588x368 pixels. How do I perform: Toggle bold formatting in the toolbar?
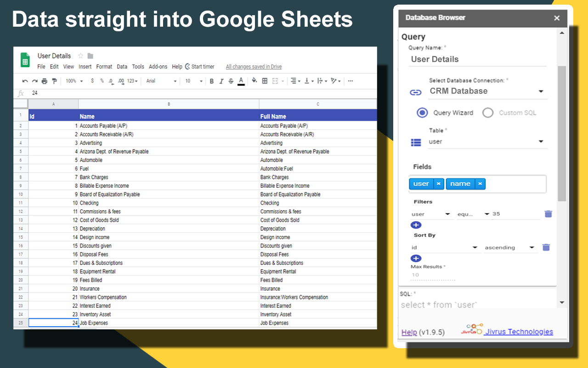click(x=211, y=81)
